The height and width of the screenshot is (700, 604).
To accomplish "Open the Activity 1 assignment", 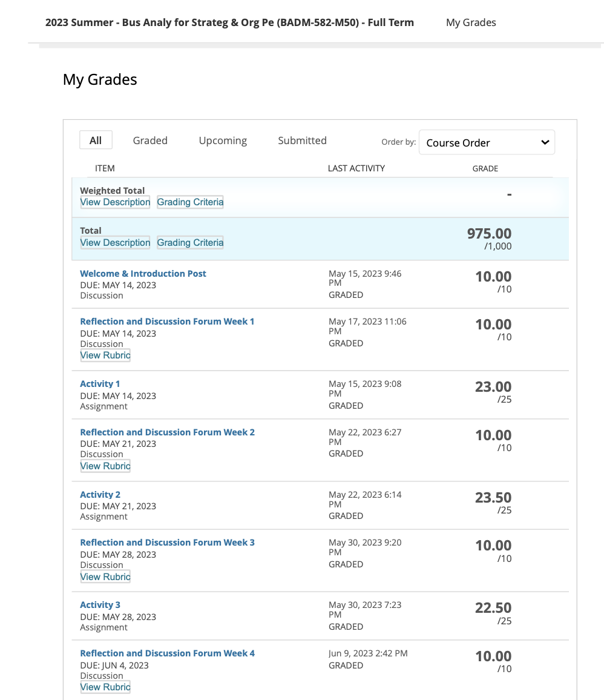I will (x=100, y=384).
